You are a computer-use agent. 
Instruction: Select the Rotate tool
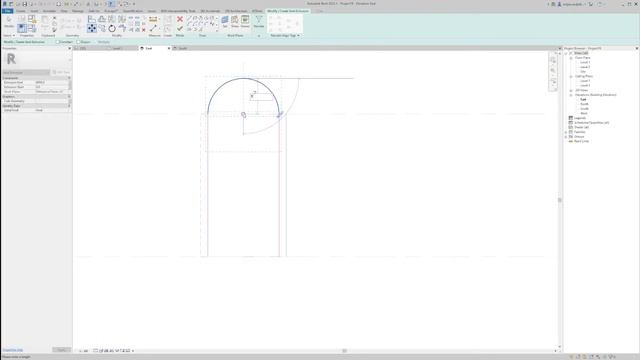(111, 28)
